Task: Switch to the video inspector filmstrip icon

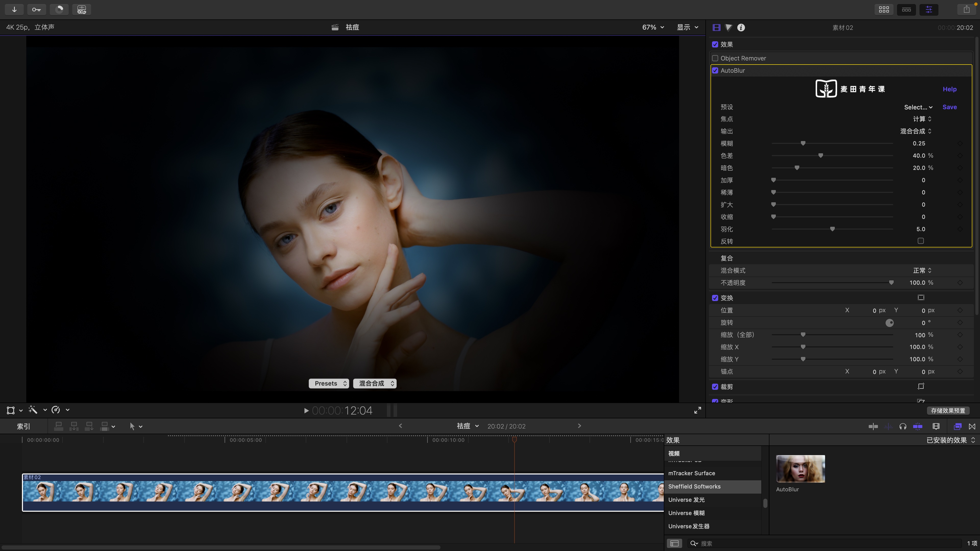Action: 716,27
